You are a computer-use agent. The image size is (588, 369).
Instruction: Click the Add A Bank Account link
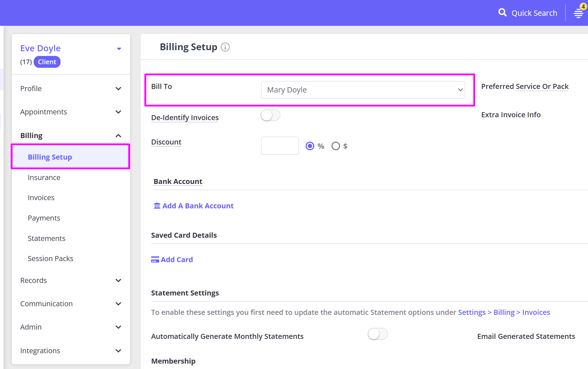click(198, 206)
